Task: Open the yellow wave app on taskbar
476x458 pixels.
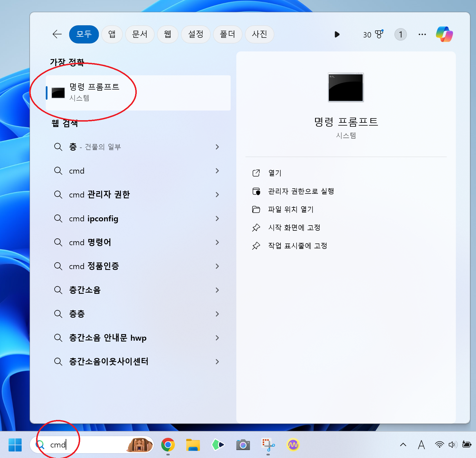Action: pyautogui.click(x=293, y=445)
